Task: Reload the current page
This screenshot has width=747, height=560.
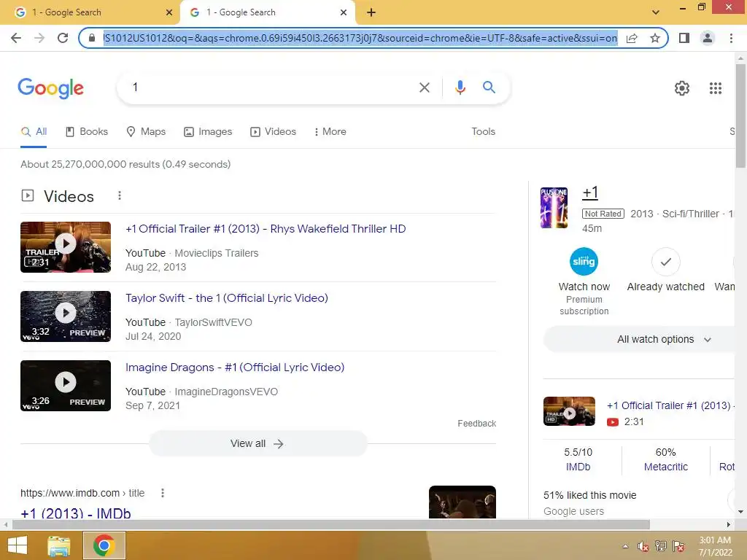Action: point(63,38)
